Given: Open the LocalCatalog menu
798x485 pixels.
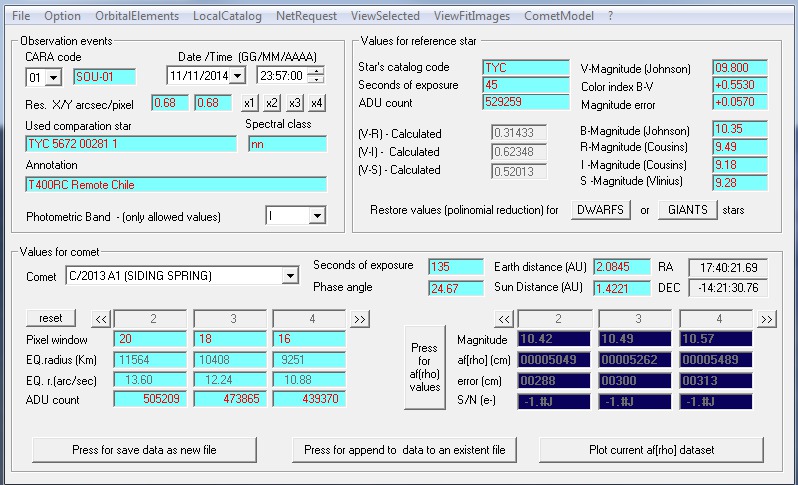Looking at the screenshot, I should tap(227, 16).
